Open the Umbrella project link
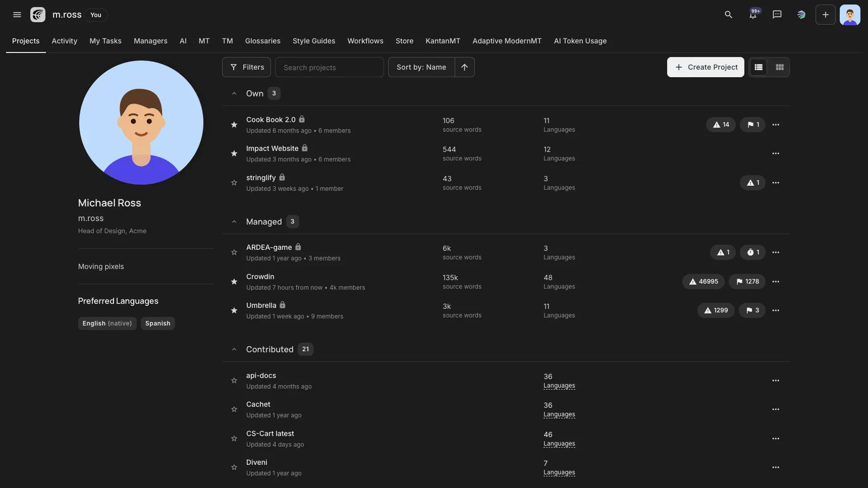This screenshot has width=868, height=488. point(261,305)
